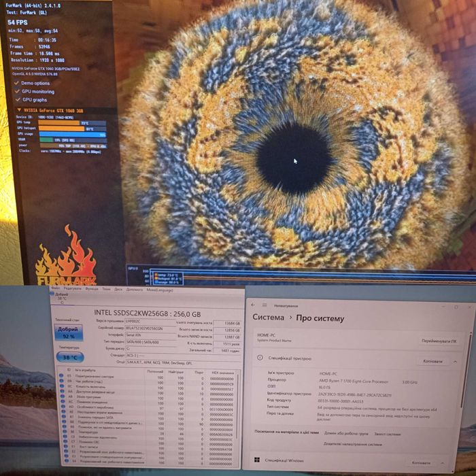Image resolution: width=476 pixels, height=476 pixels.
Task: Open the Функція menu in CrystalDiskInfo
Action: click(92, 289)
